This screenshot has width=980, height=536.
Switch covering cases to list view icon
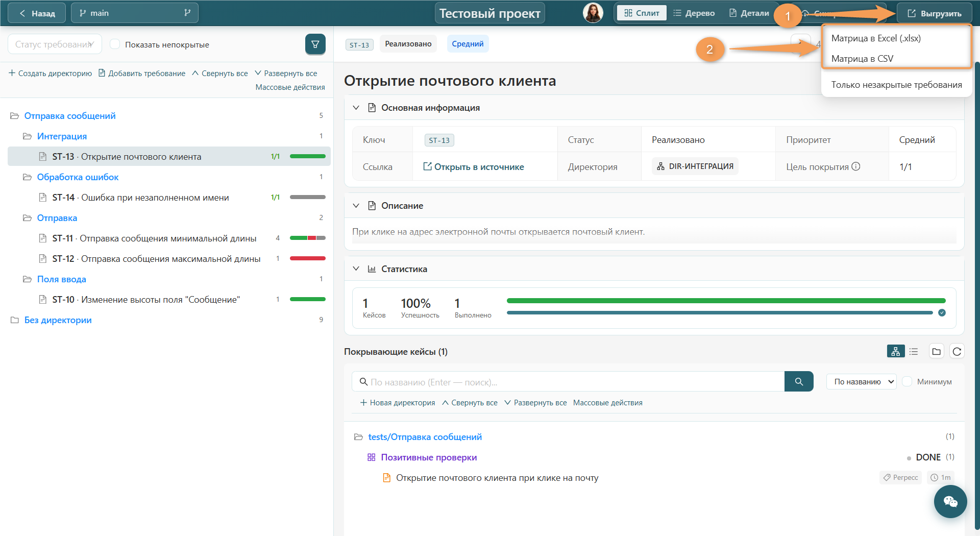(x=914, y=351)
